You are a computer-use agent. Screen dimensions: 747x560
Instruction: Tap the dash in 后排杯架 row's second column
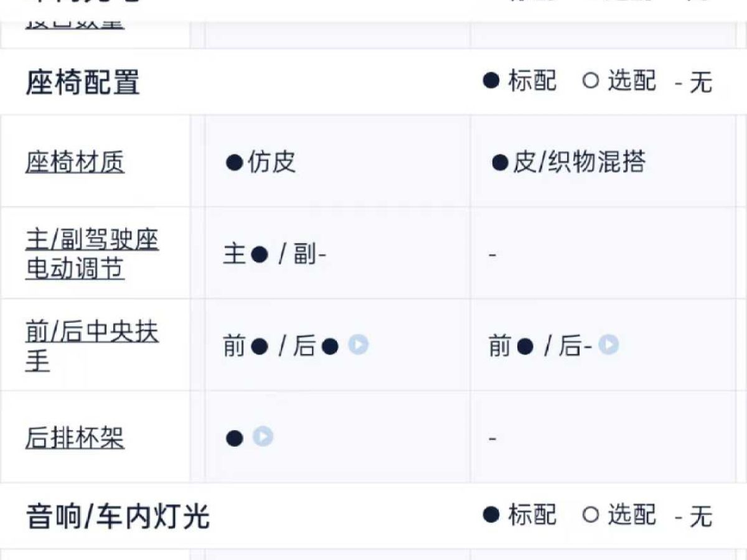(492, 439)
